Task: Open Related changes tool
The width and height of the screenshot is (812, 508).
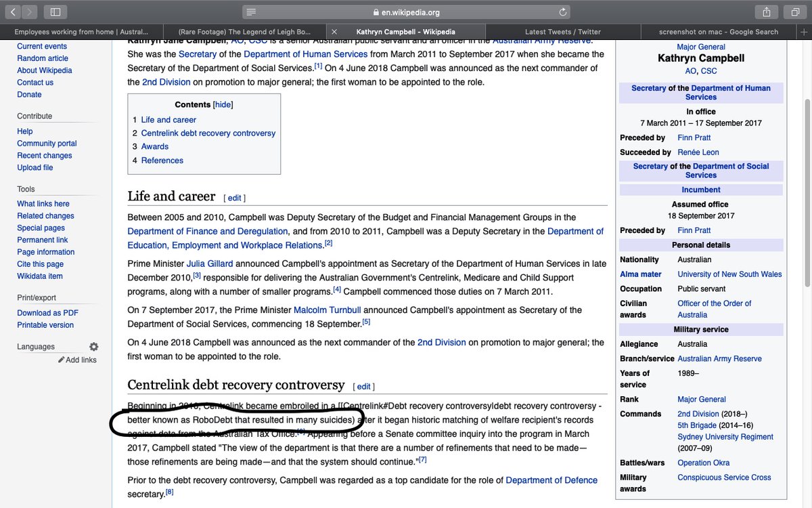Action: click(45, 217)
